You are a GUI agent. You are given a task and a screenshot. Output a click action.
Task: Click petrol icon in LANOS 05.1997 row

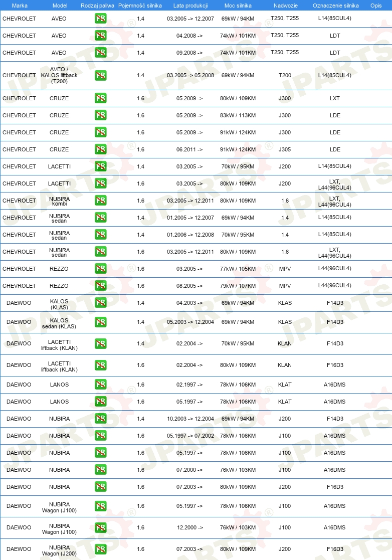[x=101, y=402]
